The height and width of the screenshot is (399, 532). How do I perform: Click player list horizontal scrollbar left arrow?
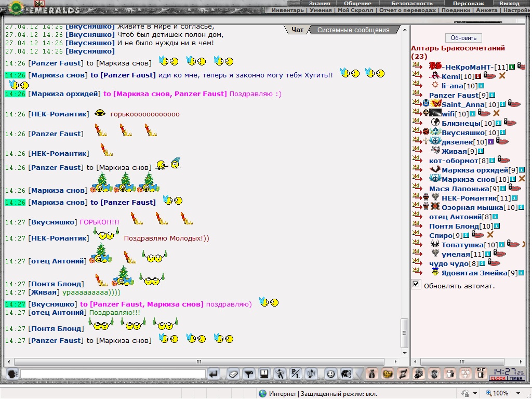click(415, 362)
